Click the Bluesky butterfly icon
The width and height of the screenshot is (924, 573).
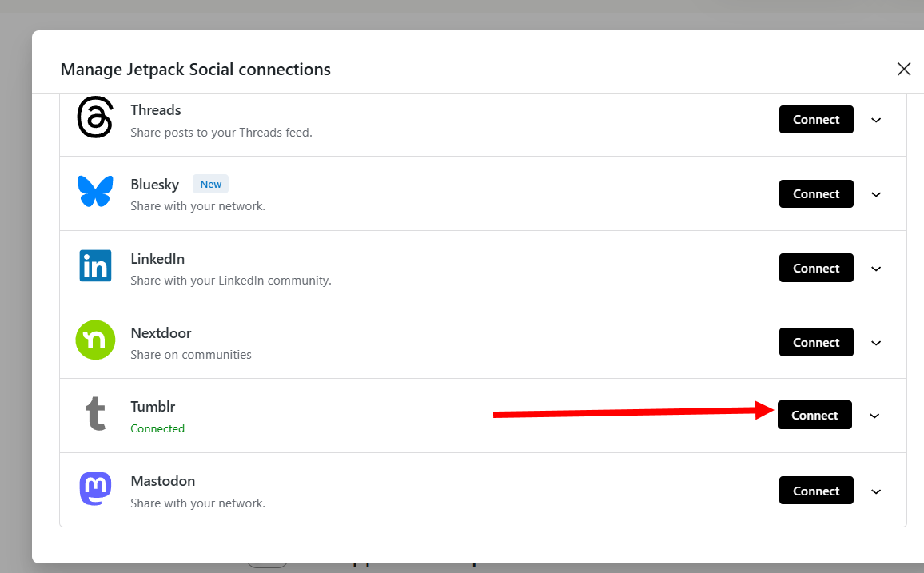pos(95,191)
